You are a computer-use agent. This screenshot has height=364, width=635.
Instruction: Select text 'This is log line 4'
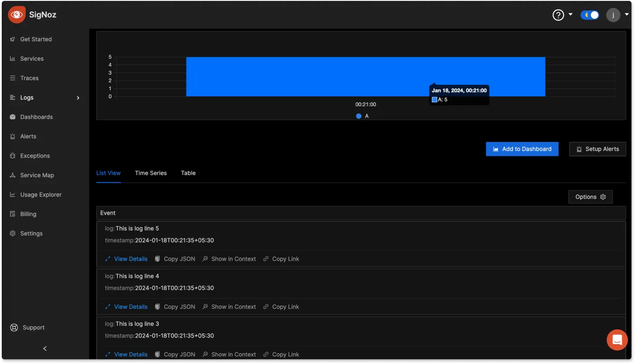[137, 276]
